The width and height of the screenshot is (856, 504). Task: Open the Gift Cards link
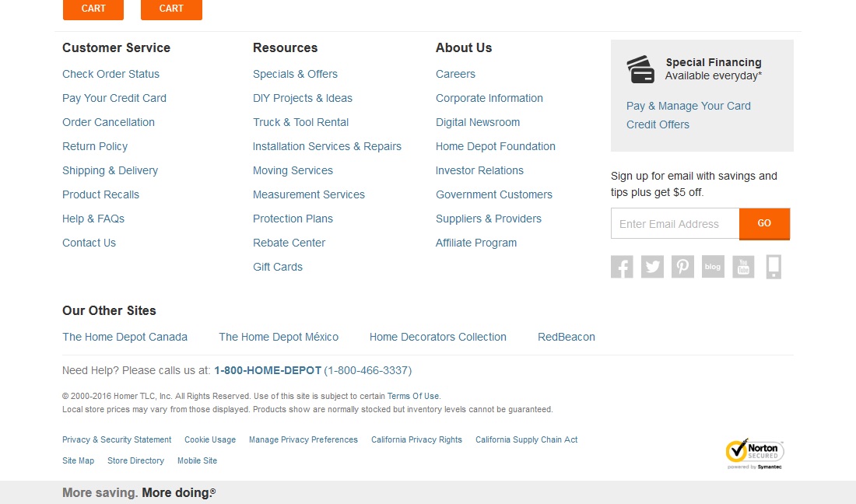point(278,267)
